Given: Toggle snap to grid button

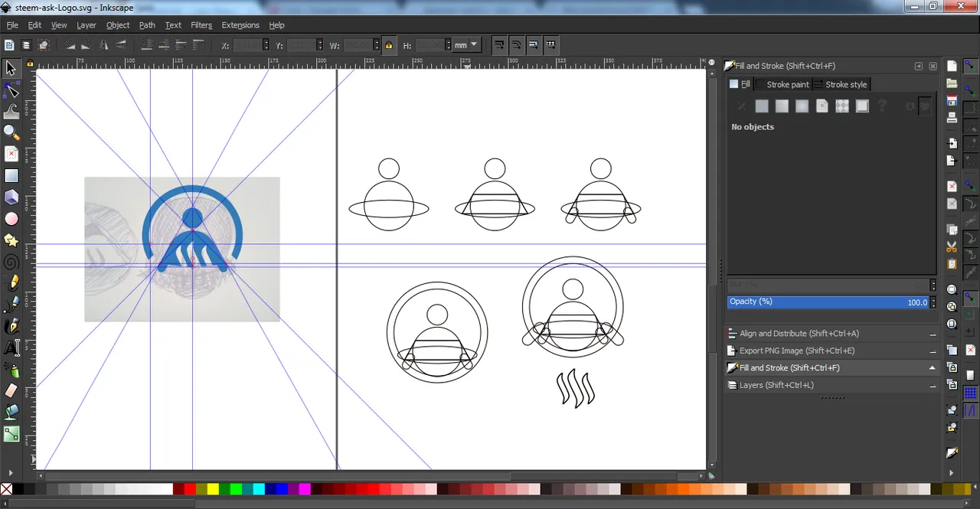Looking at the screenshot, I should point(970,393).
